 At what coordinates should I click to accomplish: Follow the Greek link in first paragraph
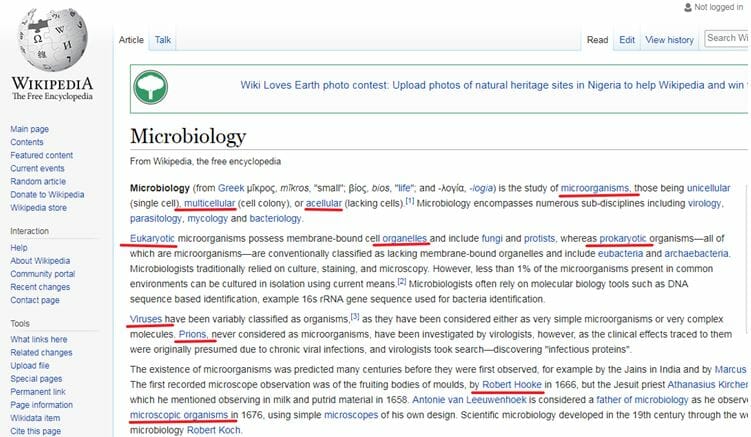[x=231, y=188]
